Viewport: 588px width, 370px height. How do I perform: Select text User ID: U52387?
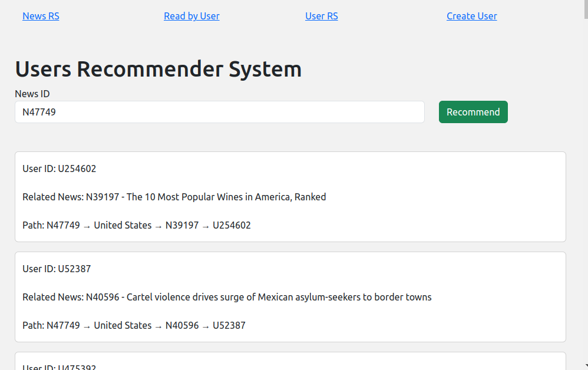click(57, 269)
